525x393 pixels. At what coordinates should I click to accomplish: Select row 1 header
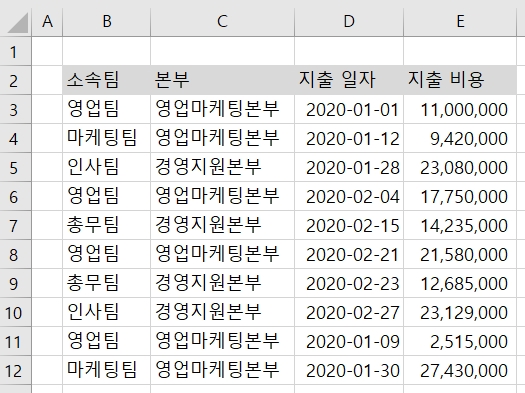[15, 51]
